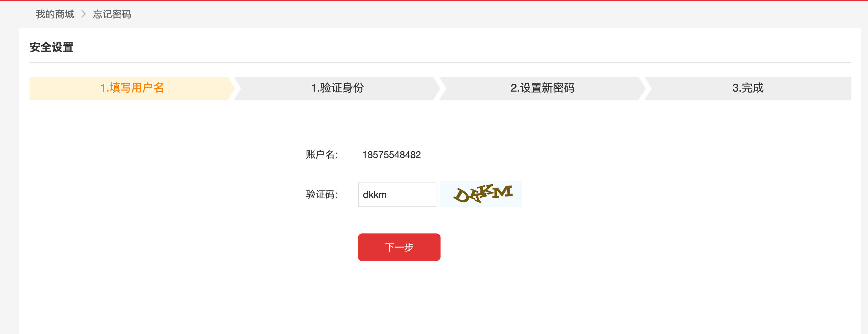Screen dimensions: 868x334
Task: Go to the 2.设置新密码 step
Action: [x=542, y=88]
